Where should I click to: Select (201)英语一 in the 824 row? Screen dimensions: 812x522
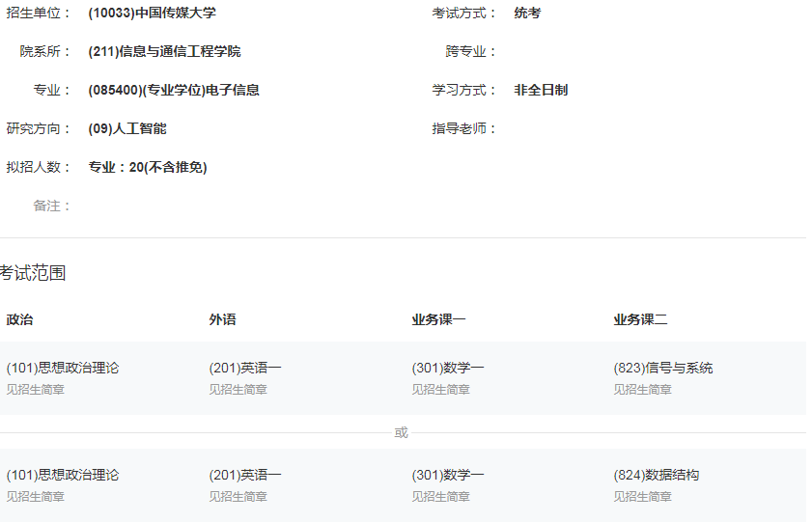tap(245, 475)
